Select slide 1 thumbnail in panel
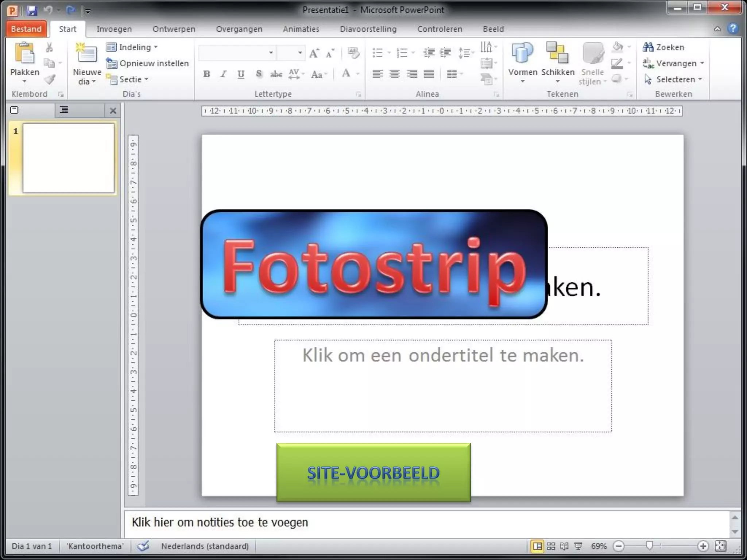The height and width of the screenshot is (560, 747). [x=68, y=157]
